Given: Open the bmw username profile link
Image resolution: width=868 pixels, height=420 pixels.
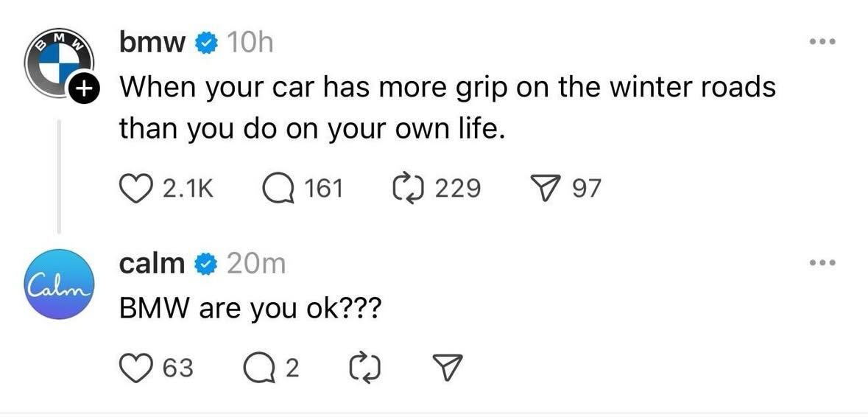Looking at the screenshot, I should tap(152, 44).
